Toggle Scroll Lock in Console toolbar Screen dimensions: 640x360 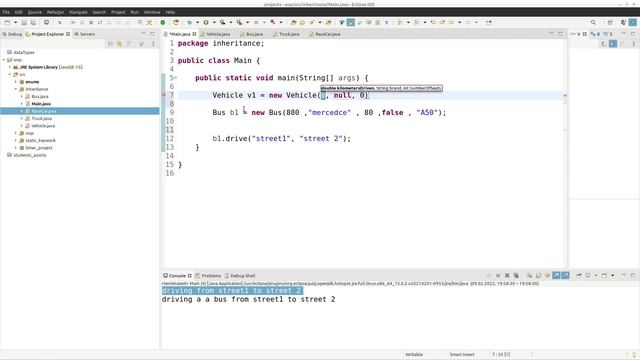538,276
